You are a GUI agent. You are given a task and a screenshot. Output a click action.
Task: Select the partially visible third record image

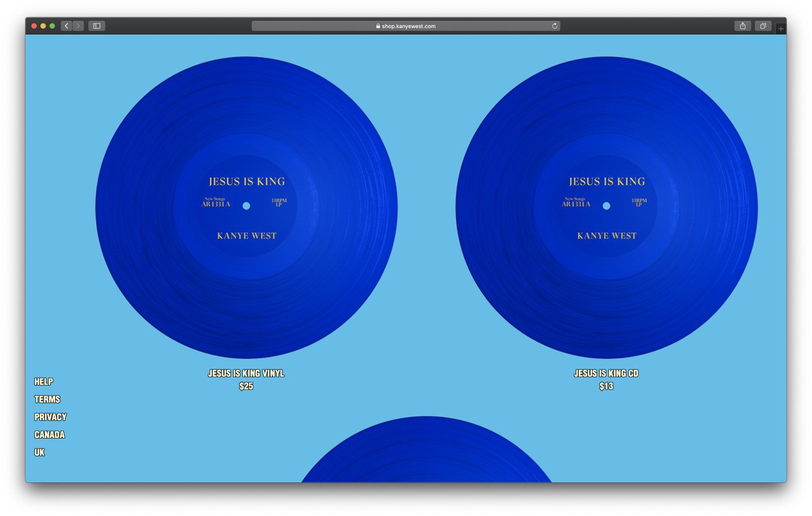[426, 449]
